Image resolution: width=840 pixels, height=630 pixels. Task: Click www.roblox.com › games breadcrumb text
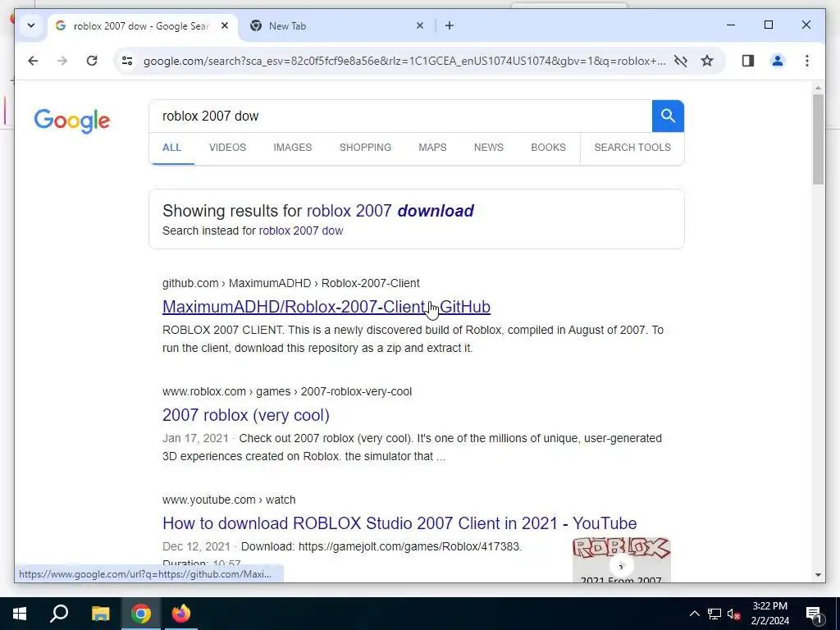tap(286, 391)
